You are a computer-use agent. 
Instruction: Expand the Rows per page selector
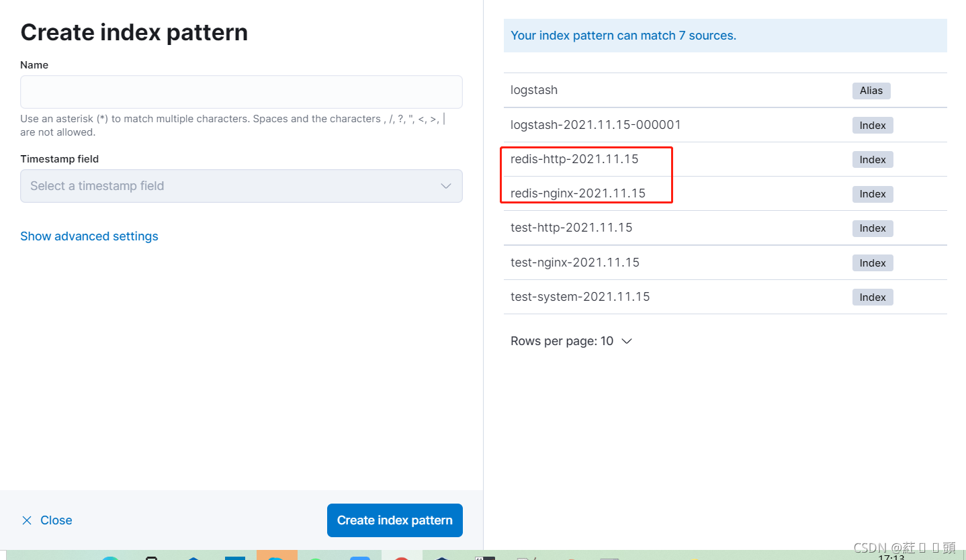coord(571,341)
